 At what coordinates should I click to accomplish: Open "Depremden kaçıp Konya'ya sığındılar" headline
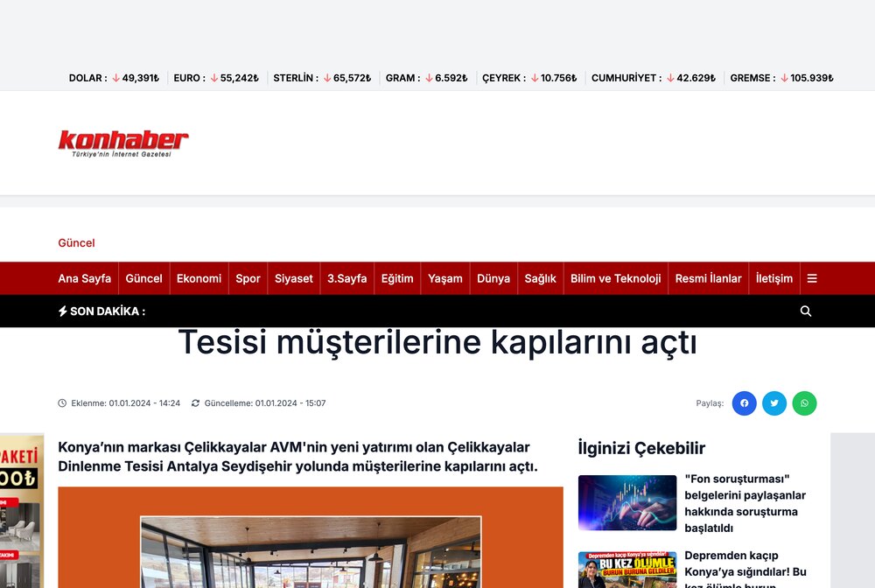tap(745, 569)
